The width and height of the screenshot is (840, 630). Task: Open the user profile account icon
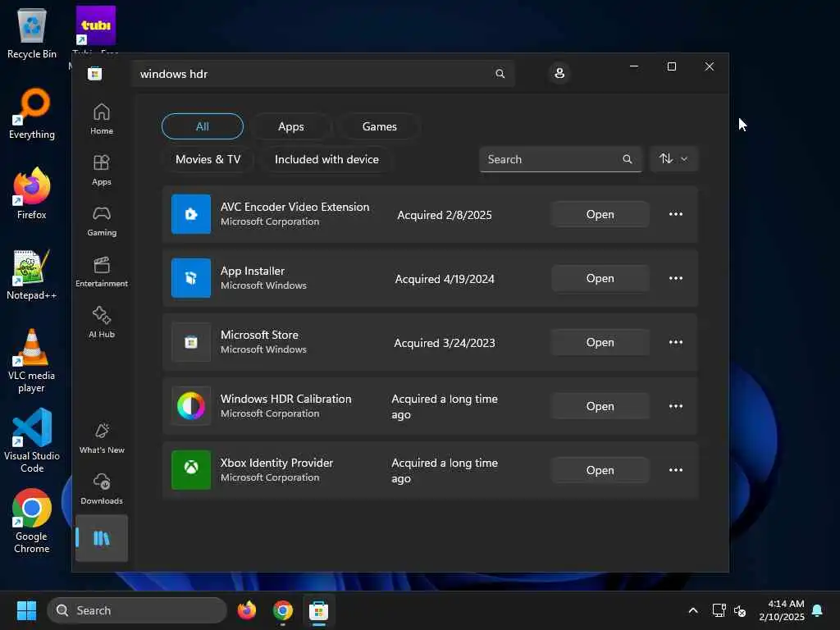click(559, 73)
